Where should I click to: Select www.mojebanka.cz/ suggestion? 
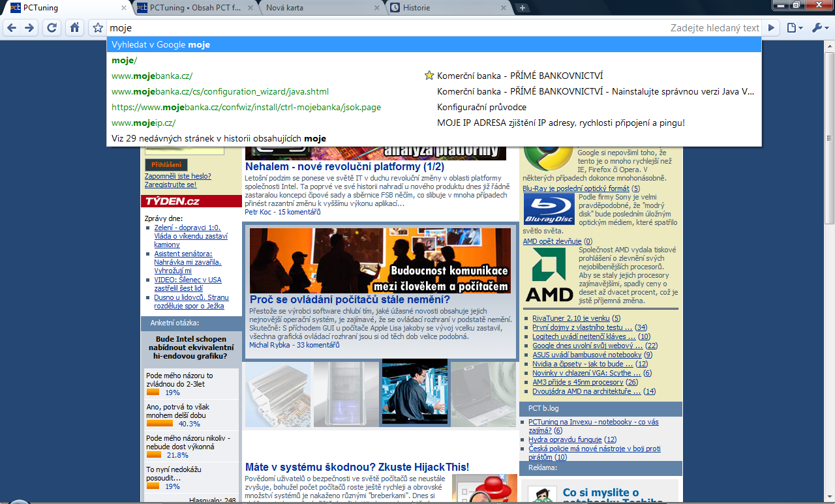point(434,76)
